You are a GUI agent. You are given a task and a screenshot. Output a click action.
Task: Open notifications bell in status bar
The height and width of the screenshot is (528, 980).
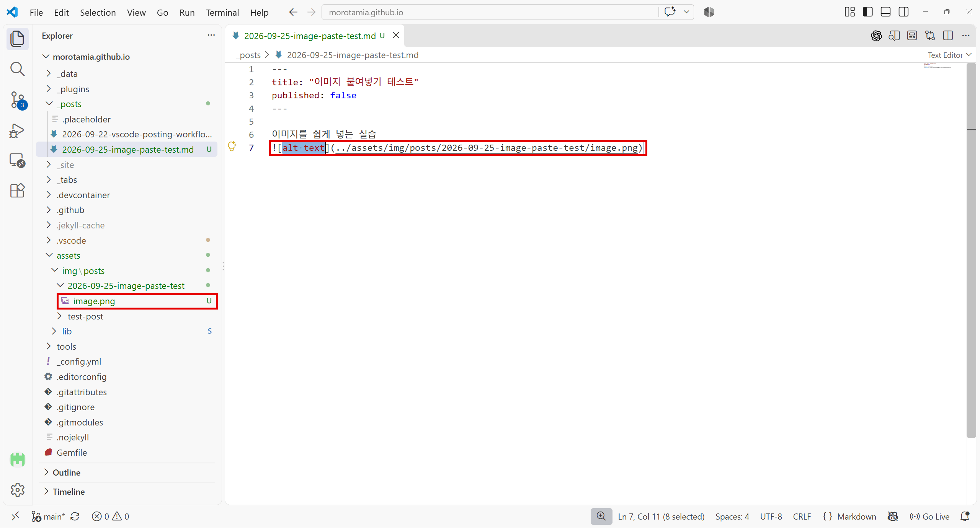click(965, 517)
